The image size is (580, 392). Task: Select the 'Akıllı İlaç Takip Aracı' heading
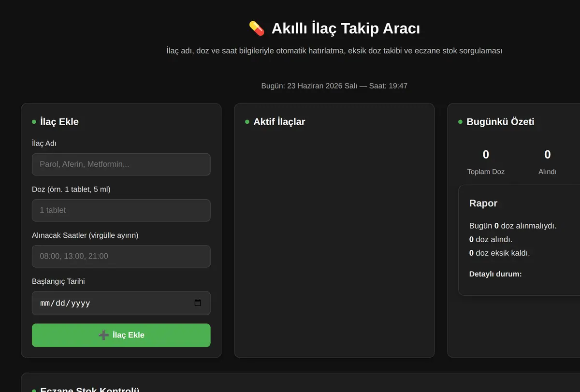click(x=346, y=29)
